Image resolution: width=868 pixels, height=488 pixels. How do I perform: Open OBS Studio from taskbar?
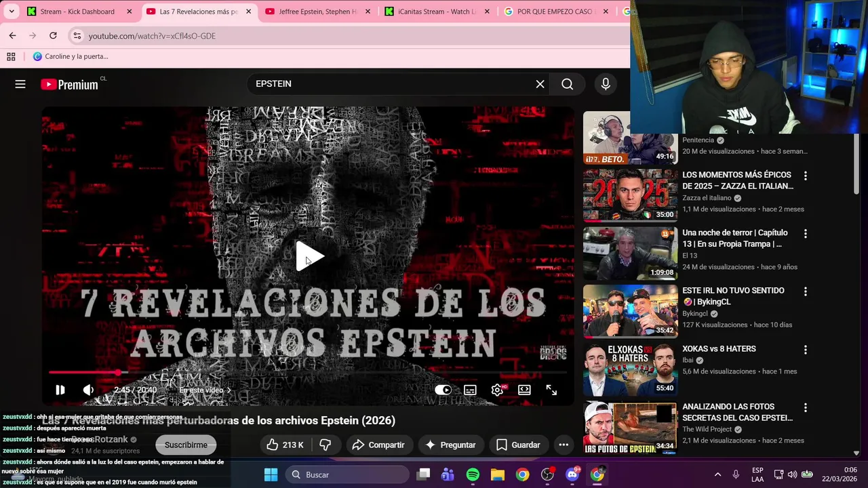pos(547,474)
